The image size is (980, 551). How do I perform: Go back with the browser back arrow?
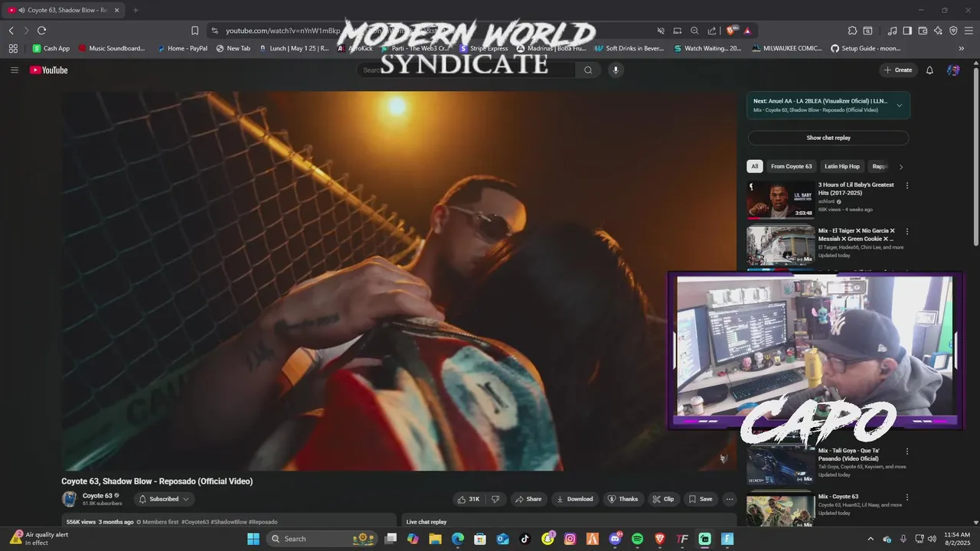coord(11,31)
